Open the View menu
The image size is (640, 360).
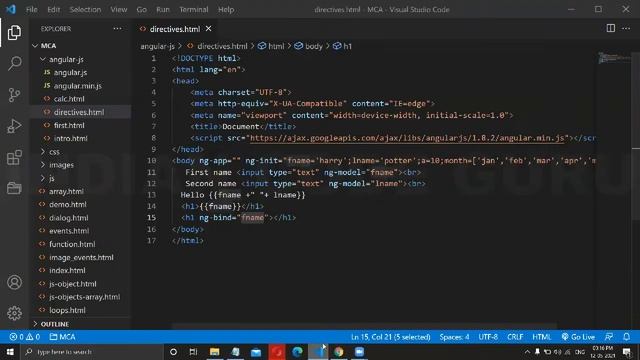point(118,9)
